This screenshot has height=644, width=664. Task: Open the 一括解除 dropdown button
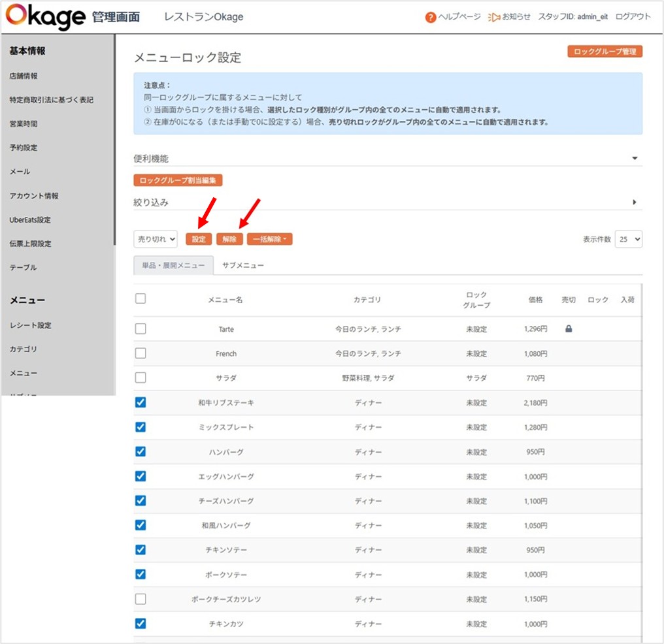269,240
